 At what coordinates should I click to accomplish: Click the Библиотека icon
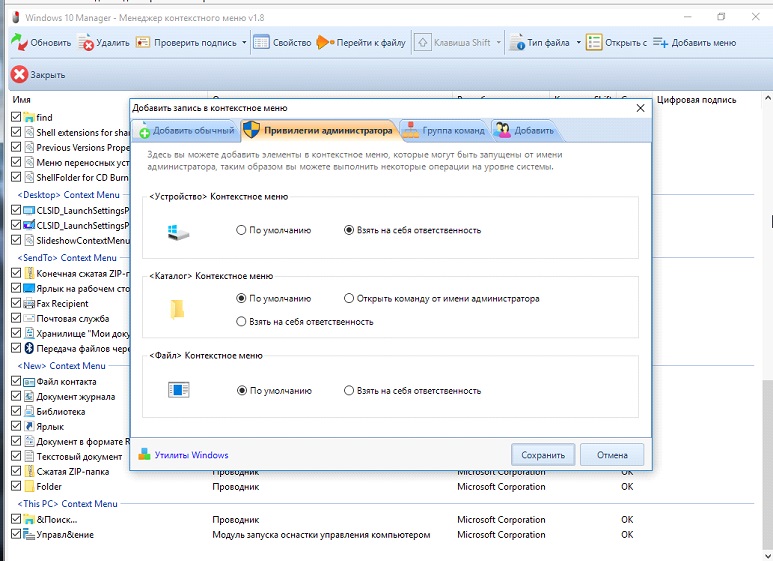click(29, 411)
